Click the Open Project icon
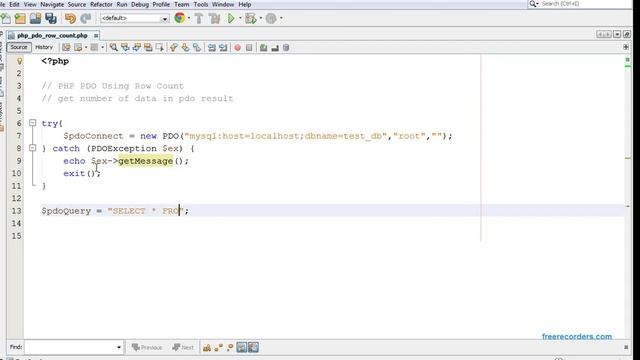 (x=36, y=18)
